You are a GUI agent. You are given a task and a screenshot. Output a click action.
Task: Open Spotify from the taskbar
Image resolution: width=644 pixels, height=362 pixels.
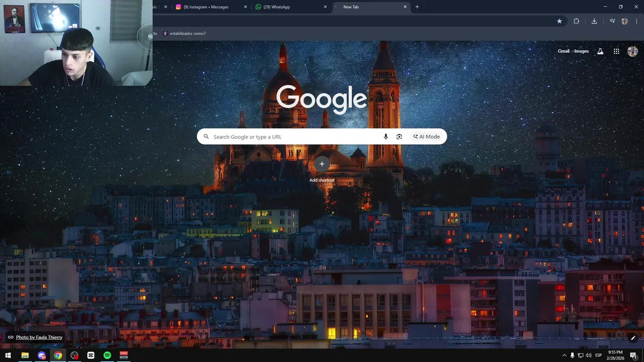(x=107, y=355)
